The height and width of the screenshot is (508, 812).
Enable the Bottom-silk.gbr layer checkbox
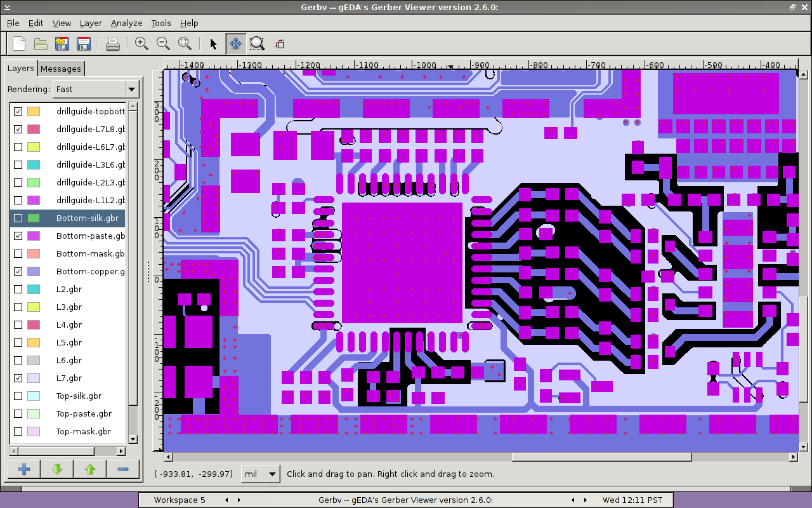point(18,218)
